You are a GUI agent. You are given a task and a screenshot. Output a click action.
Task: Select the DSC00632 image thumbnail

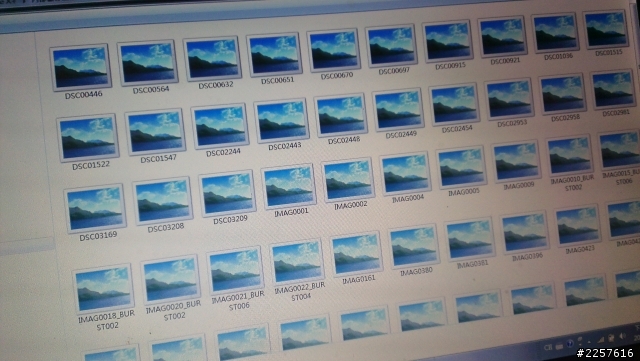pyautogui.click(x=212, y=58)
